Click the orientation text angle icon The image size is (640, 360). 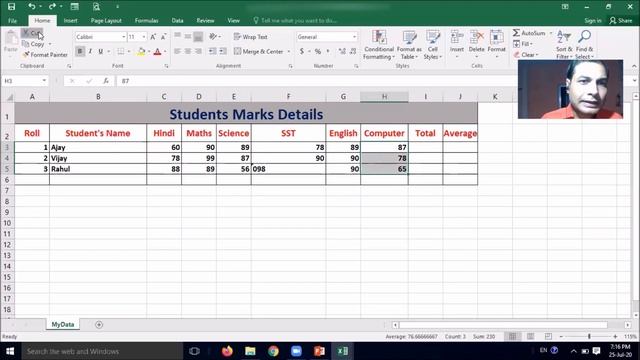213,37
